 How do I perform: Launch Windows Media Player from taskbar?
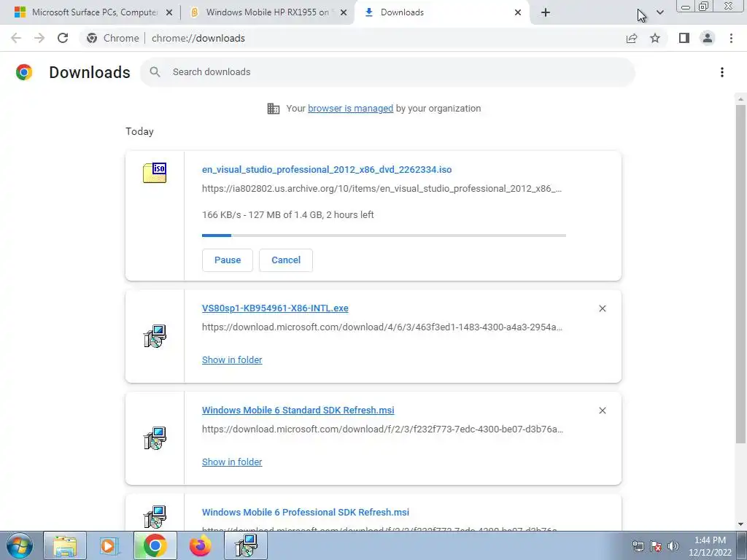pos(109,545)
